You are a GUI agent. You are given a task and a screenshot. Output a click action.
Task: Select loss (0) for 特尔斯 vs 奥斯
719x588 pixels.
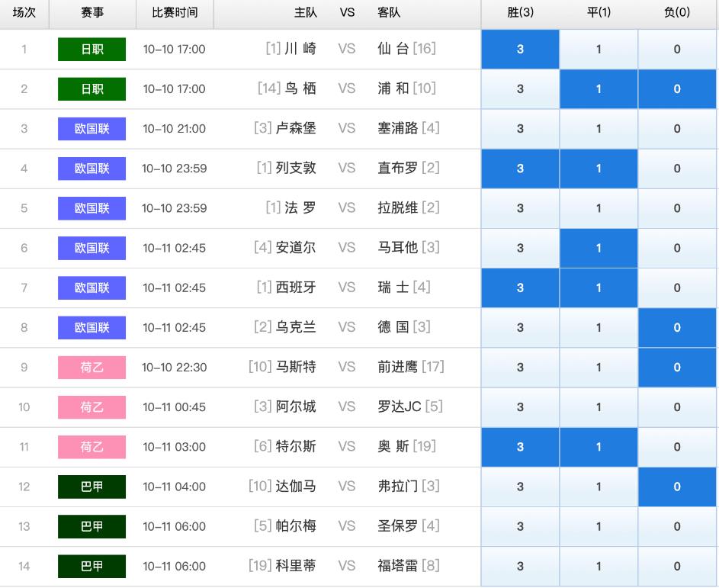677,447
